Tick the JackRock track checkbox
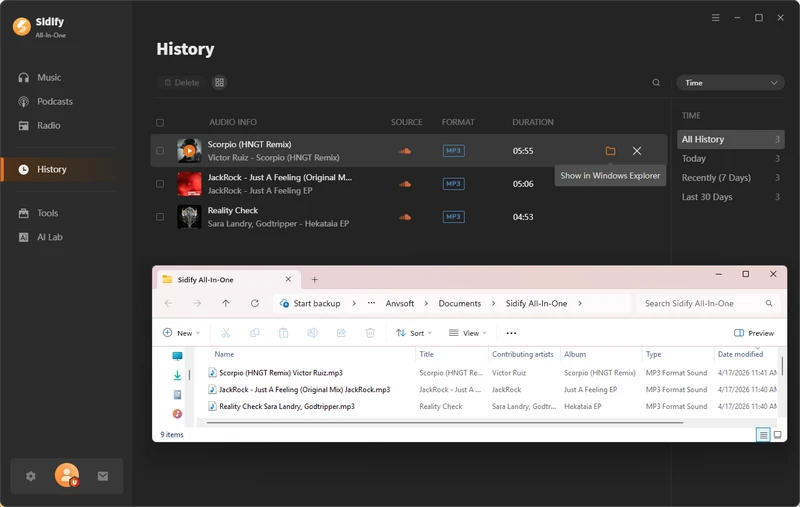Image resolution: width=800 pixels, height=507 pixels. [160, 184]
